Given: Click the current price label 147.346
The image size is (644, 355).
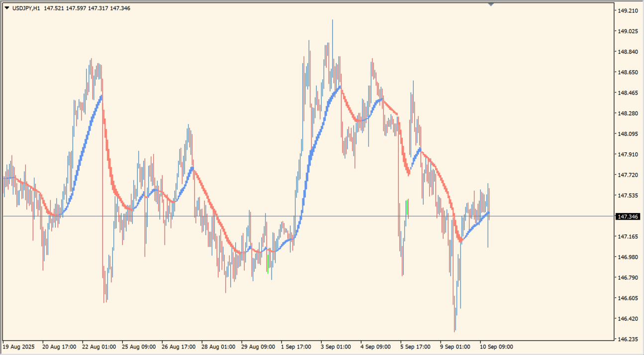Looking at the screenshot, I should point(628,217).
